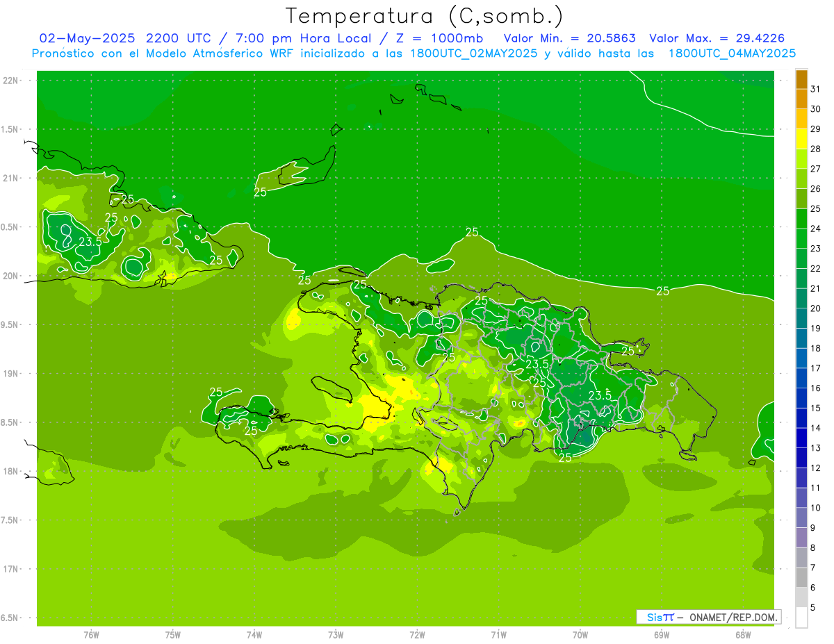Click the legend value '30'
This screenshot has height=644, width=834.
click(x=815, y=109)
